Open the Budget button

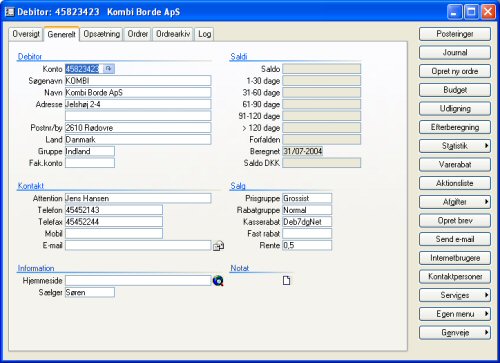pos(455,90)
